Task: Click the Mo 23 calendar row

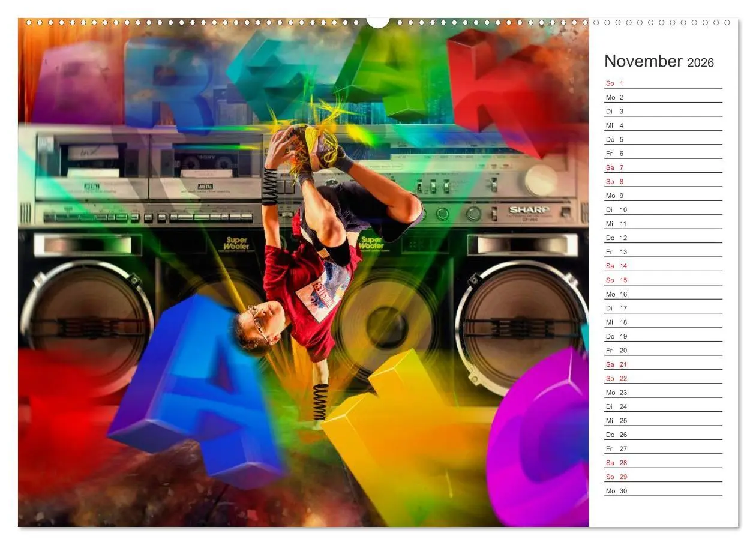Action: (x=663, y=393)
